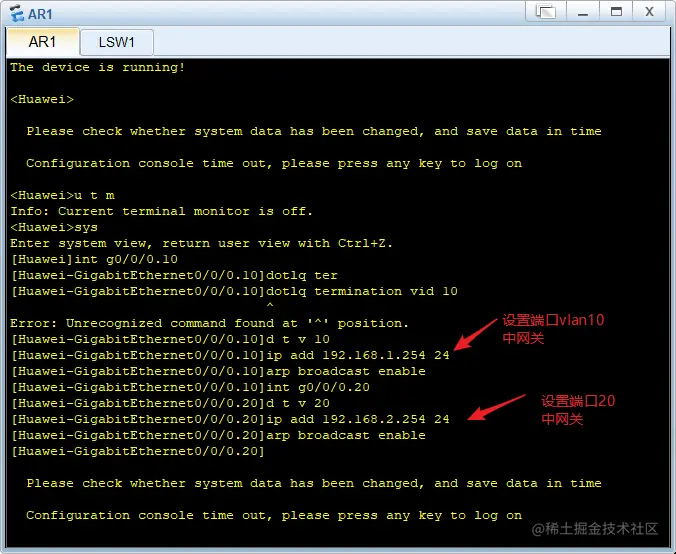
Task: Click the empty '[Huawei-GigabitEthernet0/0/0.20]' prompt line
Action: pyautogui.click(x=138, y=451)
